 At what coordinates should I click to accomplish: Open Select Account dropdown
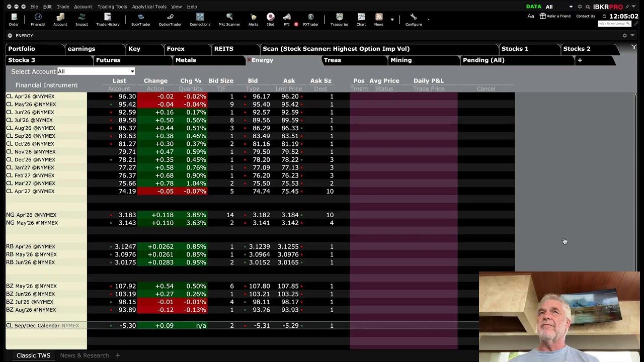coord(96,71)
